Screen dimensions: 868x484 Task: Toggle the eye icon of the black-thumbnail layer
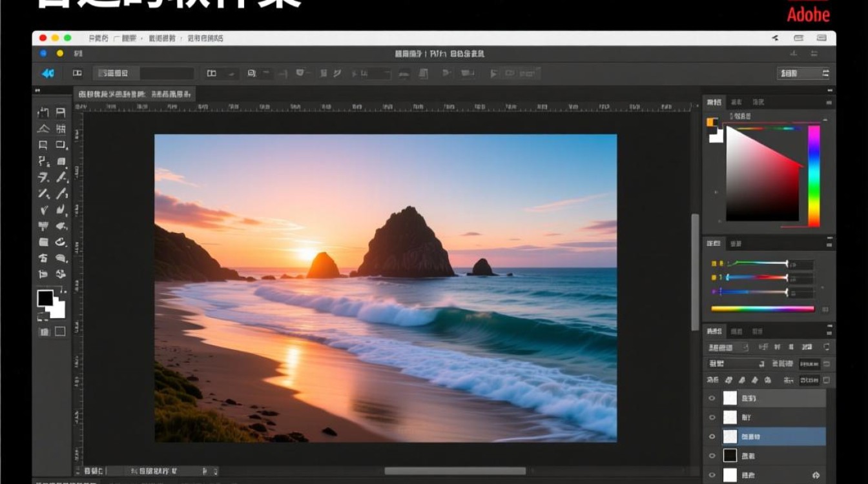(x=712, y=456)
